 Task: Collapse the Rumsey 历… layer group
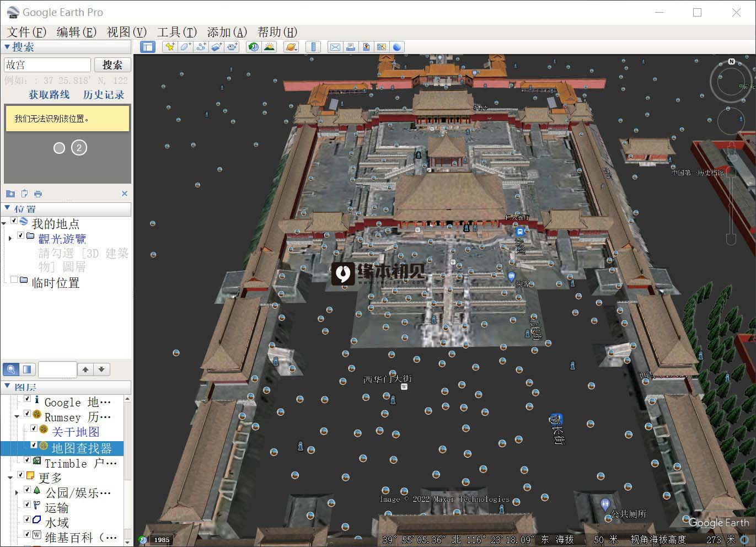click(x=17, y=416)
